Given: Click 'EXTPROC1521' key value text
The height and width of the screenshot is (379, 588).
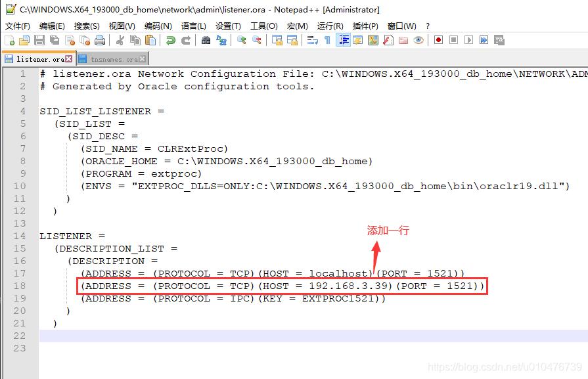Looking at the screenshot, I should [338, 298].
